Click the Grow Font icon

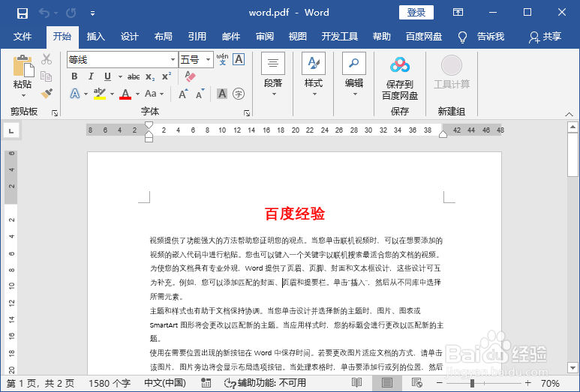click(x=183, y=94)
